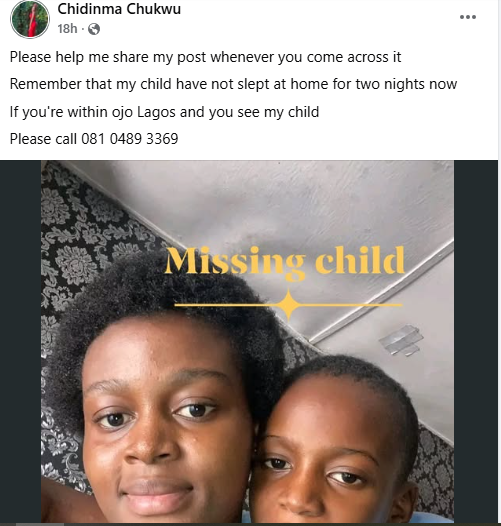The image size is (501, 526).
Task: Click the Chidinma Chukwu name link
Action: [x=119, y=9]
